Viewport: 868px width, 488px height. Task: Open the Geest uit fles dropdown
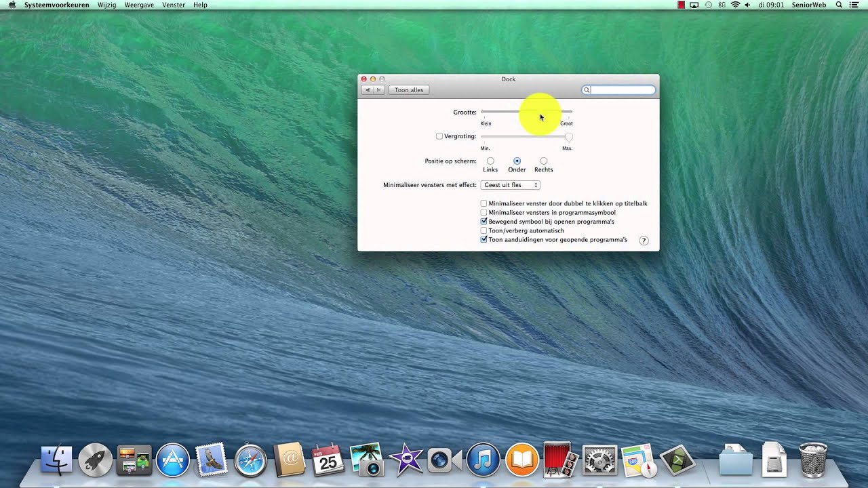click(510, 185)
